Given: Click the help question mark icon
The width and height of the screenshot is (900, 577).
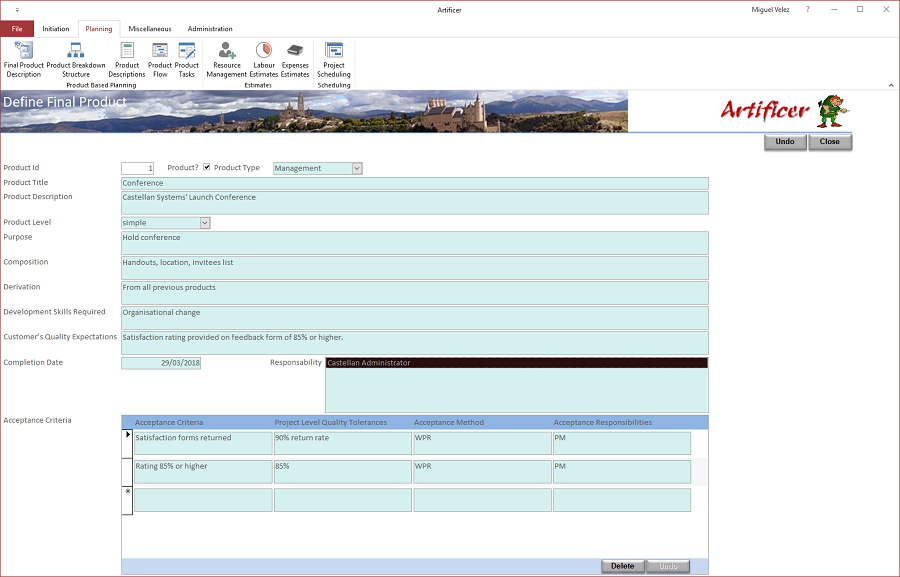Looking at the screenshot, I should (808, 9).
